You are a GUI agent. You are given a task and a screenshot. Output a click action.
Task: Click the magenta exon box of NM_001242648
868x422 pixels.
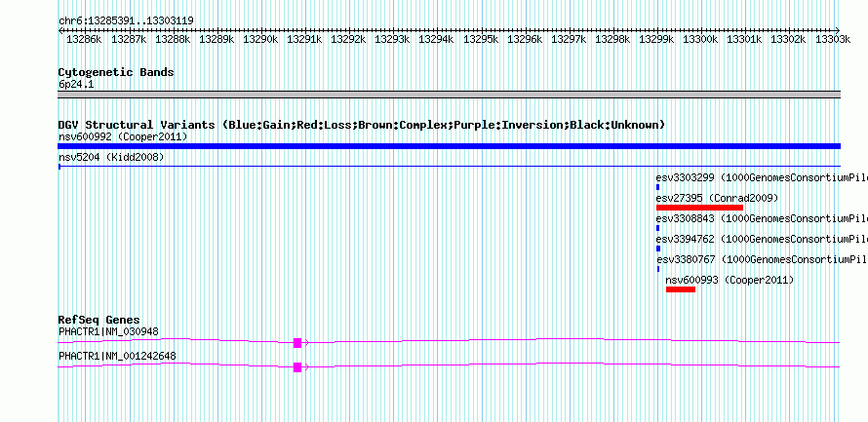pos(297,367)
